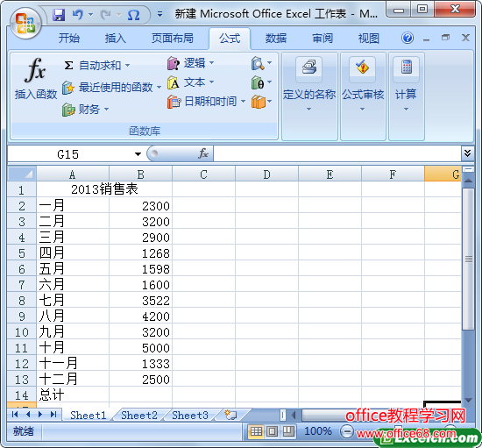Switch to Sheet1 tab
The height and width of the screenshot is (448, 482).
coord(88,415)
